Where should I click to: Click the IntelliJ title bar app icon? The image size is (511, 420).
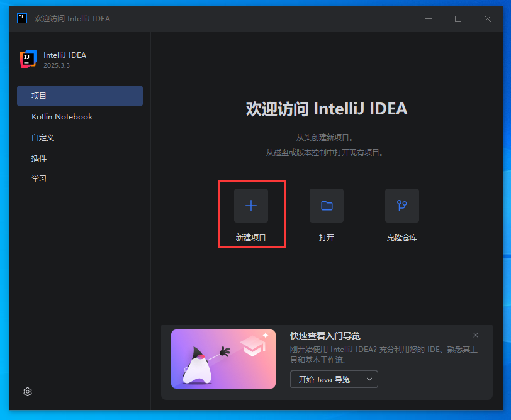(x=22, y=19)
